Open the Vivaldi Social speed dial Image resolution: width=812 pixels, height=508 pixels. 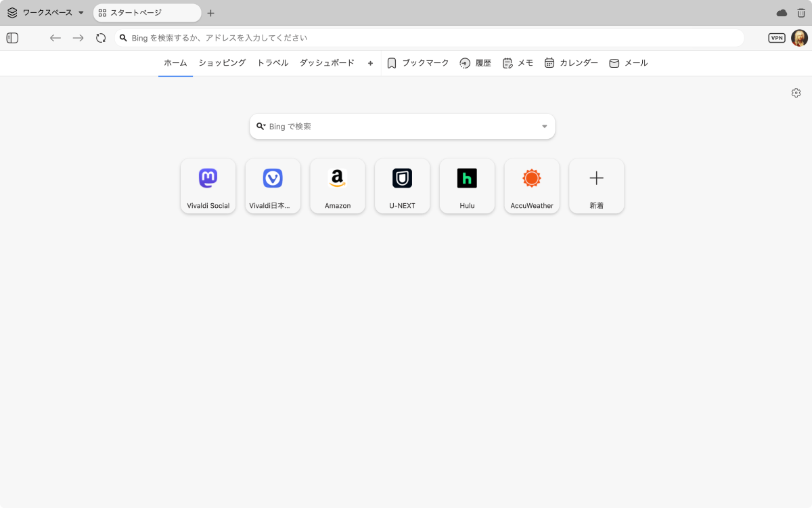click(x=208, y=186)
